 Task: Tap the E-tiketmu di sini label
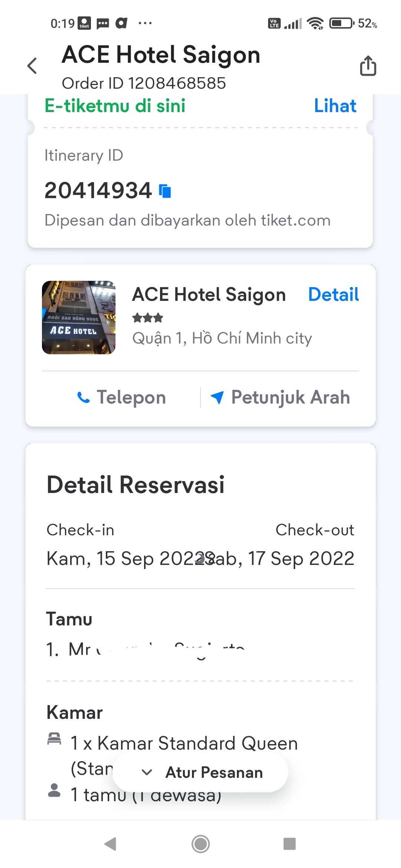pyautogui.click(x=115, y=106)
